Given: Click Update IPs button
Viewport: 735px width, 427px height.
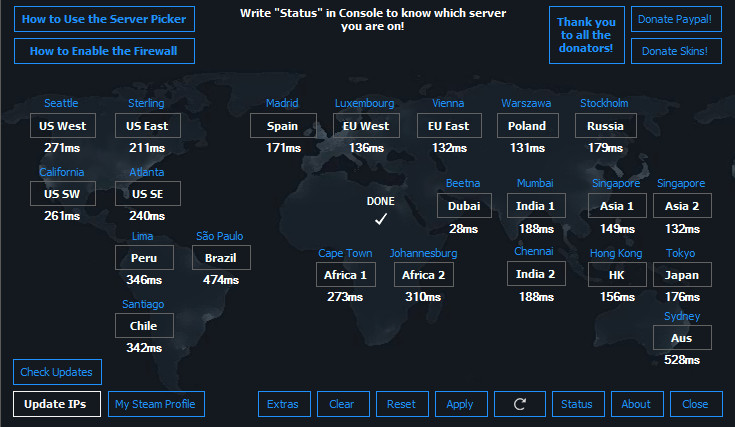Looking at the screenshot, I should pos(57,404).
